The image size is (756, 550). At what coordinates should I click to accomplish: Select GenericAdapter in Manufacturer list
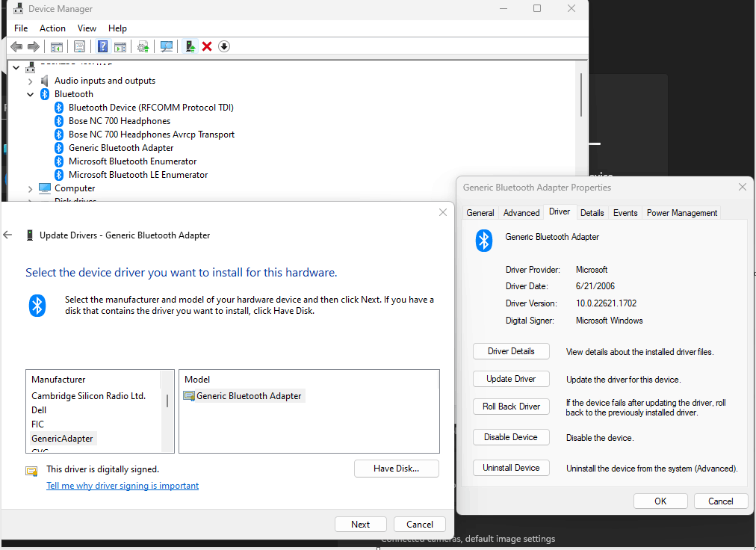pyautogui.click(x=62, y=439)
